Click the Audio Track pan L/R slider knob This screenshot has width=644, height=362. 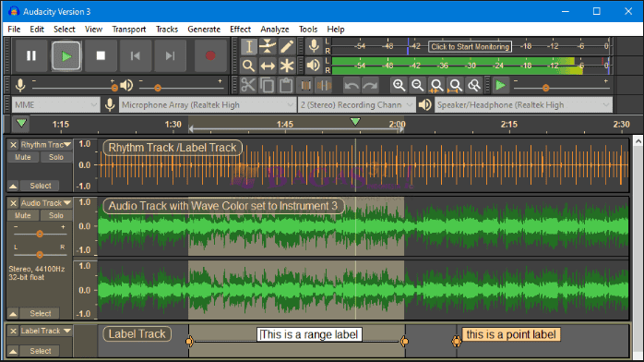tap(40, 255)
